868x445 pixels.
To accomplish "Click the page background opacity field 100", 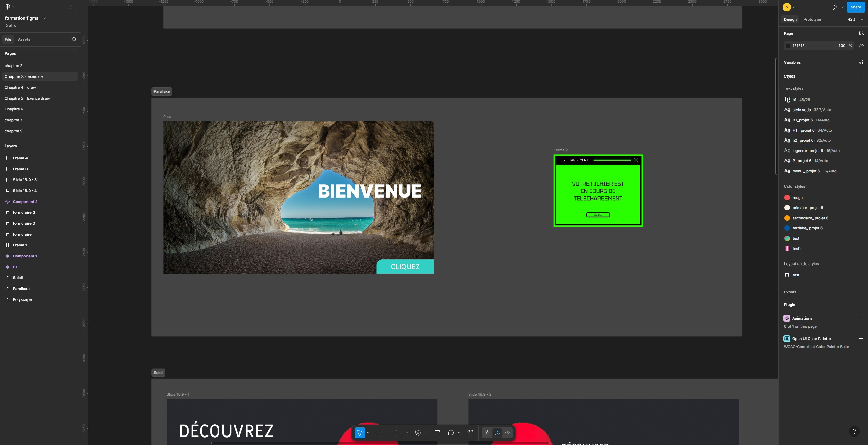I will (x=842, y=46).
